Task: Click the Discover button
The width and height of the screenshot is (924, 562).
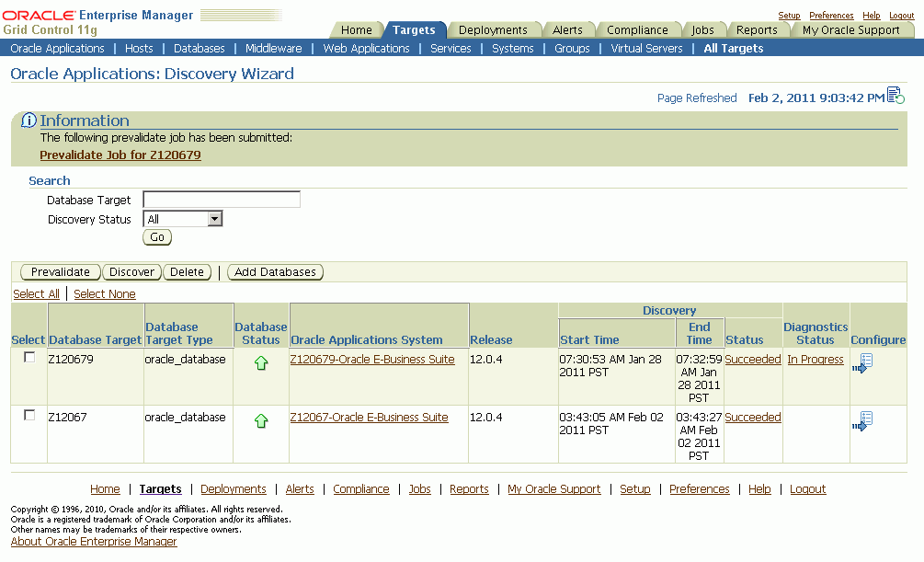Action: tap(132, 272)
